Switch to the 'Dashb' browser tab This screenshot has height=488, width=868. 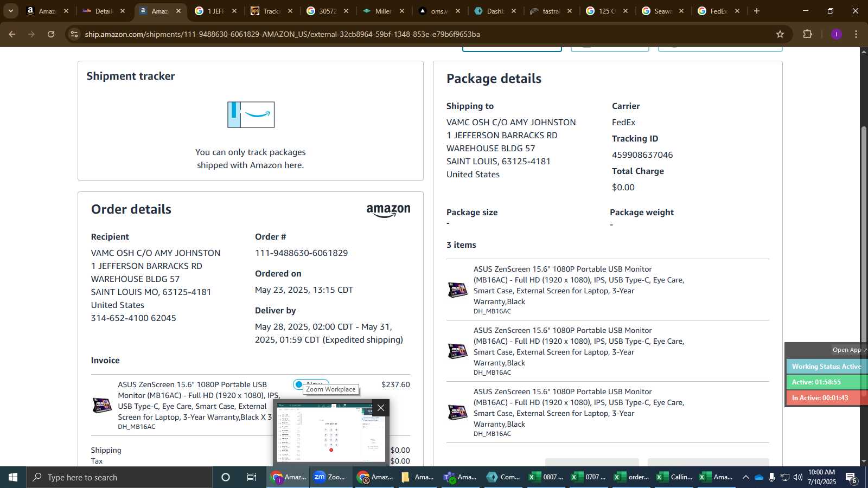[495, 11]
